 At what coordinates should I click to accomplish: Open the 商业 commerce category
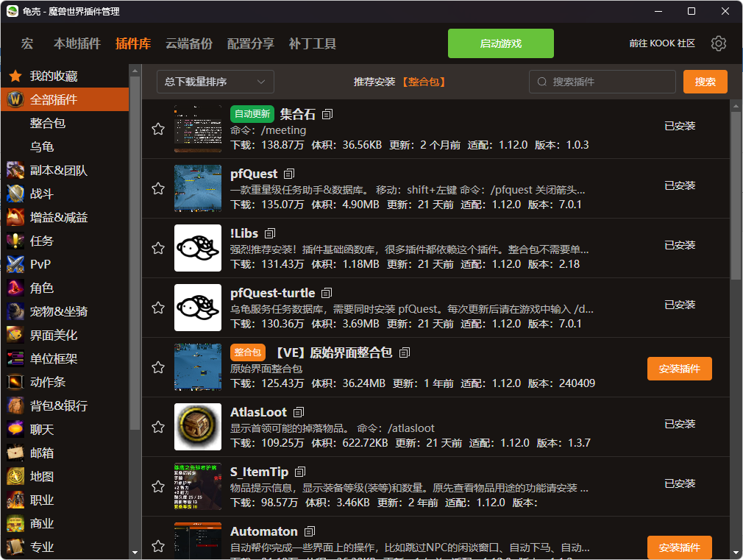coord(65,523)
